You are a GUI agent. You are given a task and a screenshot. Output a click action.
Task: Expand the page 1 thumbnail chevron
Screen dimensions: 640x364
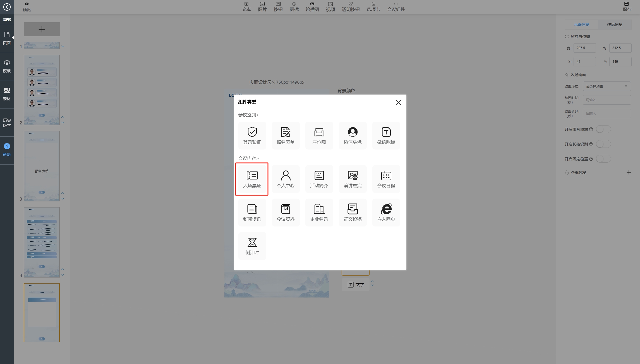pyautogui.click(x=63, y=47)
